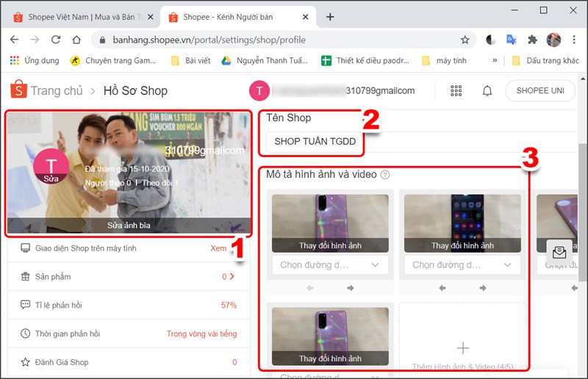Move the second image right with arrow
Screen dimensions: 588x379
(x=483, y=288)
